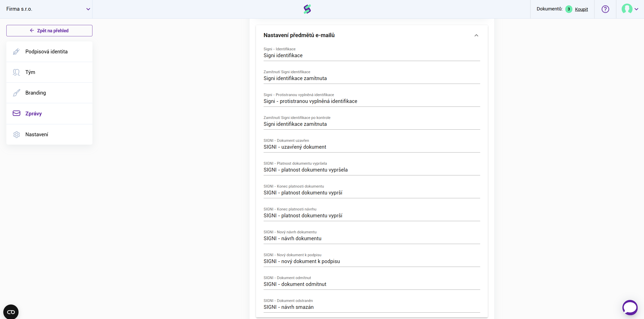Expand the dropdown arrow beside the avatar
644x319 pixels.
tap(637, 9)
